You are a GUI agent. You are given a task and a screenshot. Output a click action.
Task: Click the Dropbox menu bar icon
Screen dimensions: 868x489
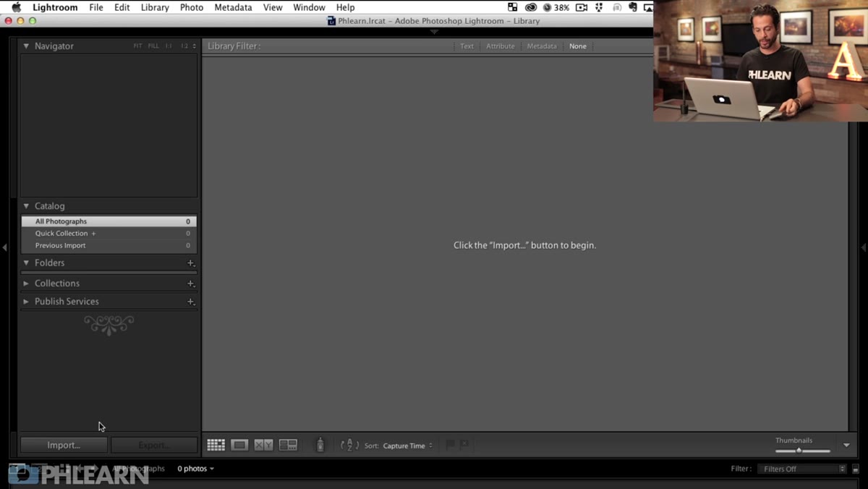[599, 7]
